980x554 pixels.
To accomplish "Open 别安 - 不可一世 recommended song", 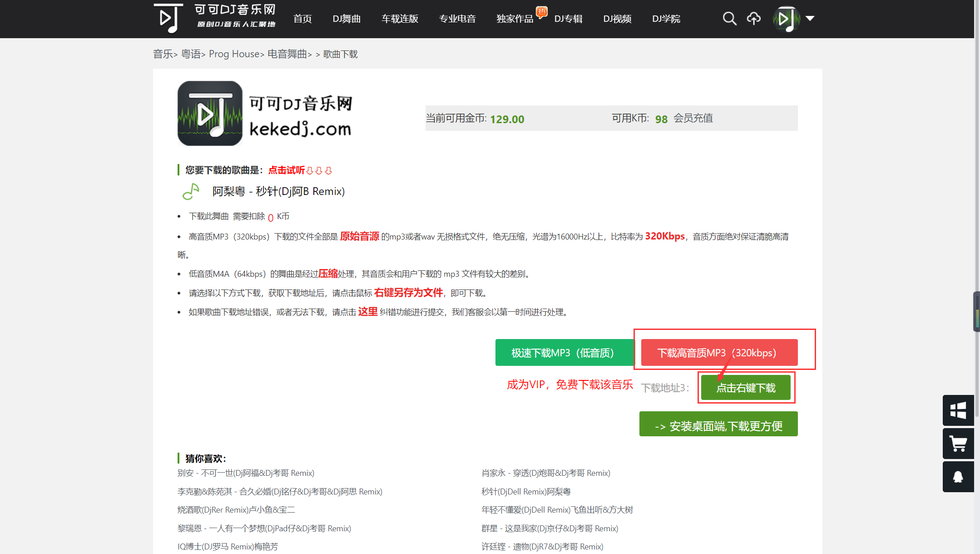I will point(246,473).
